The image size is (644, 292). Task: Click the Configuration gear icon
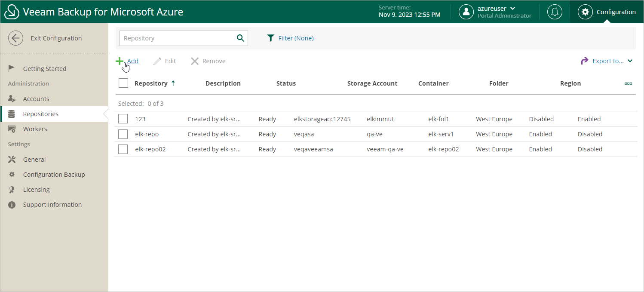point(585,12)
